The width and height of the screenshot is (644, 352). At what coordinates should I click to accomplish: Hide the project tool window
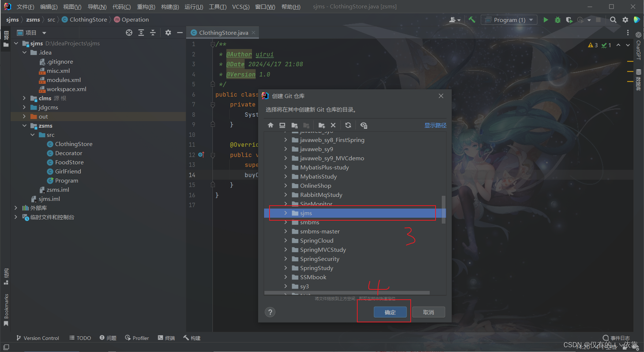pos(180,33)
